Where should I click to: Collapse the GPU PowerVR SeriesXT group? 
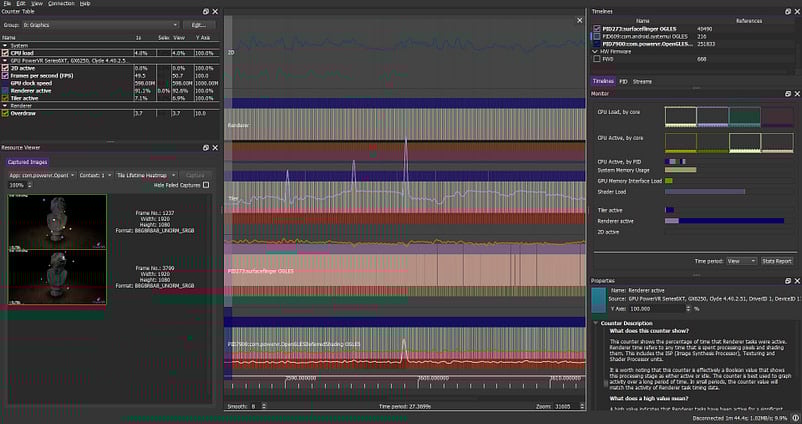pyautogui.click(x=5, y=60)
